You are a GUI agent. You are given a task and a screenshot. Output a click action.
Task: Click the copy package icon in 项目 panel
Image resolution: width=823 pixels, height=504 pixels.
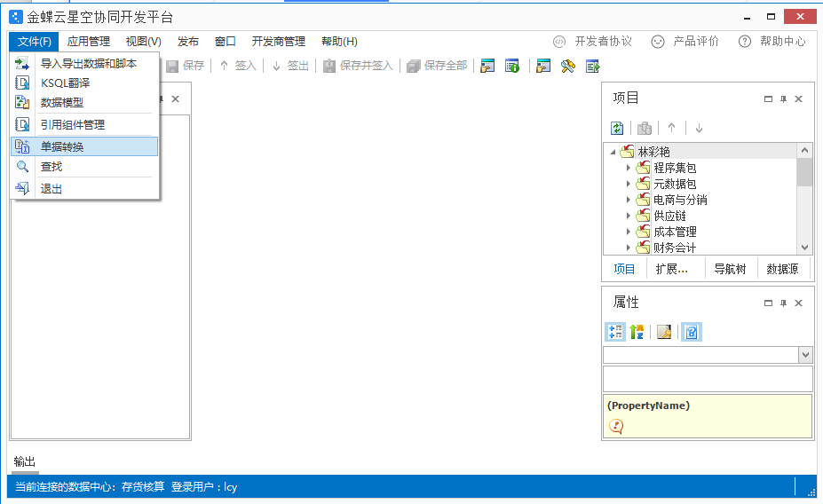[x=645, y=128]
